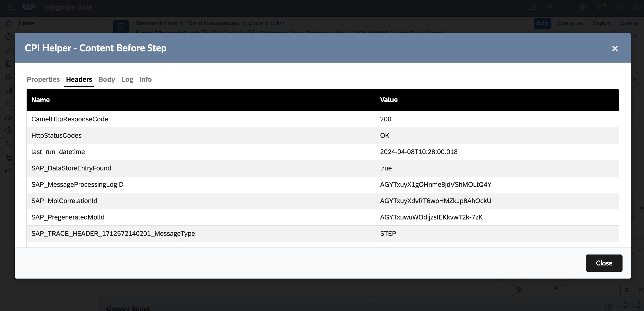Open the Design pencil icon in sidebar

(9, 50)
